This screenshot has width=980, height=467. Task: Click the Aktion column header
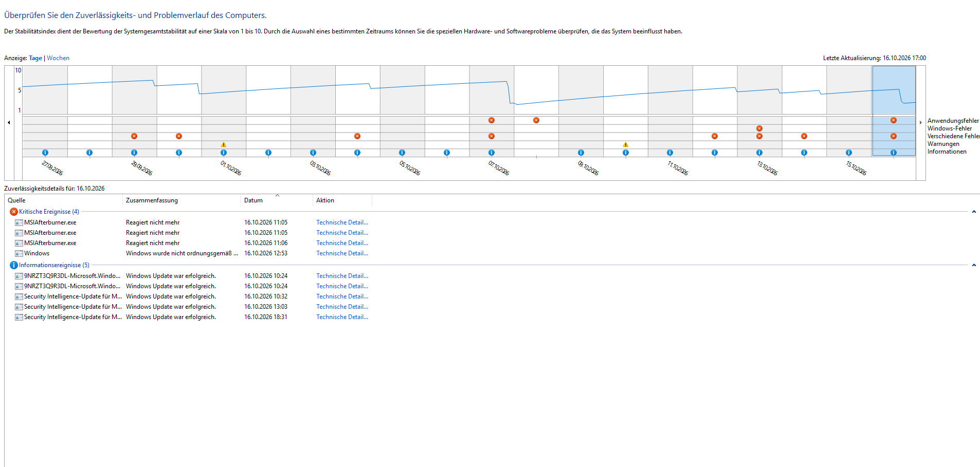pyautogui.click(x=342, y=200)
